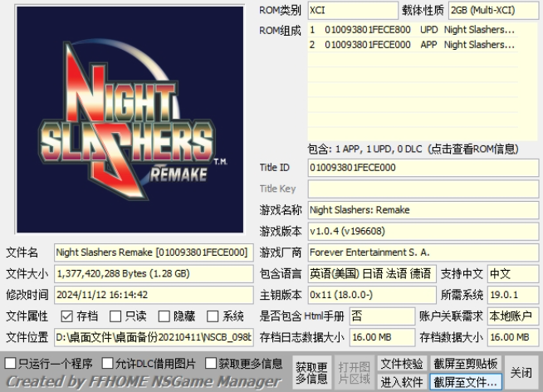Enable the 只读 read-only checkbox

[x=115, y=316]
